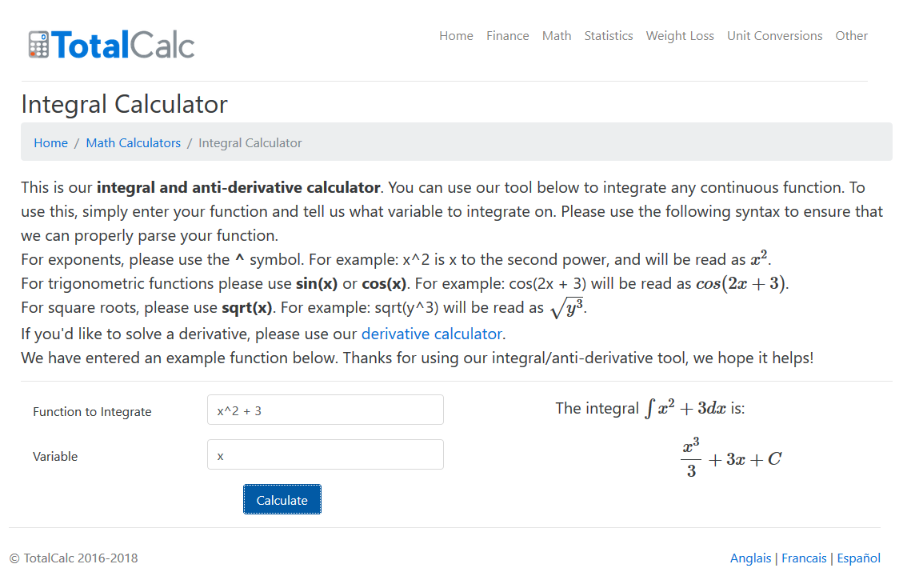Screen dimensions: 907x588
Task: Navigate to Weight Loss calculators
Action: pyautogui.click(x=680, y=35)
